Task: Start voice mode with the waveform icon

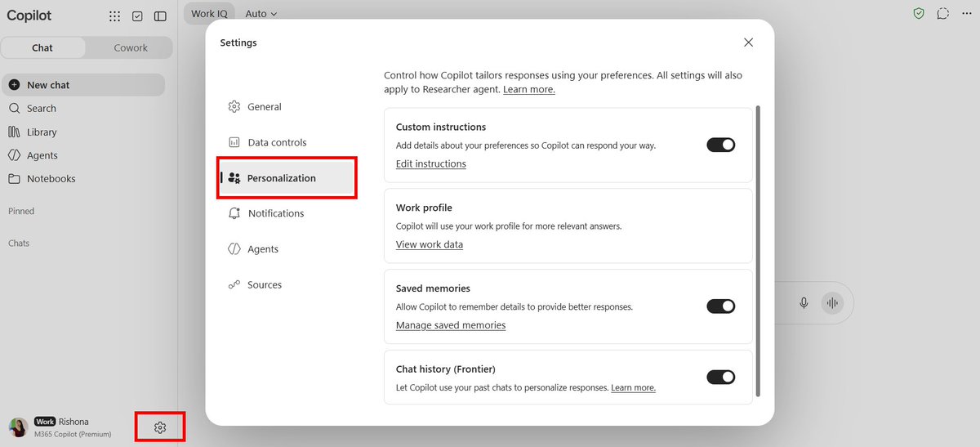Action: pos(832,303)
